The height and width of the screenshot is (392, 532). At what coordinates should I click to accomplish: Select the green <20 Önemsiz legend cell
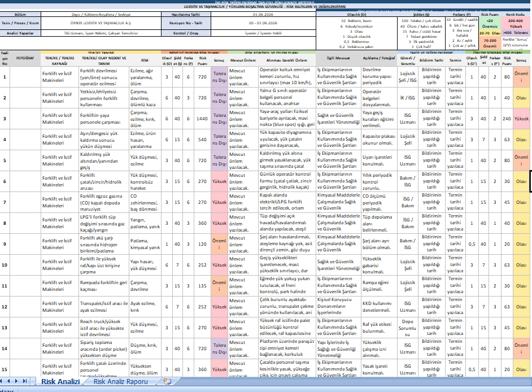click(490, 23)
